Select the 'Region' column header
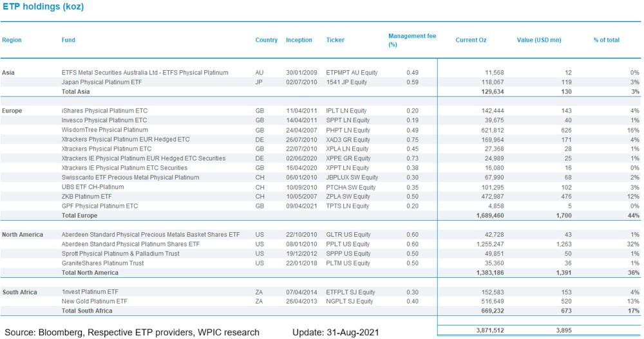This screenshot has width=644, height=339. click(x=12, y=40)
